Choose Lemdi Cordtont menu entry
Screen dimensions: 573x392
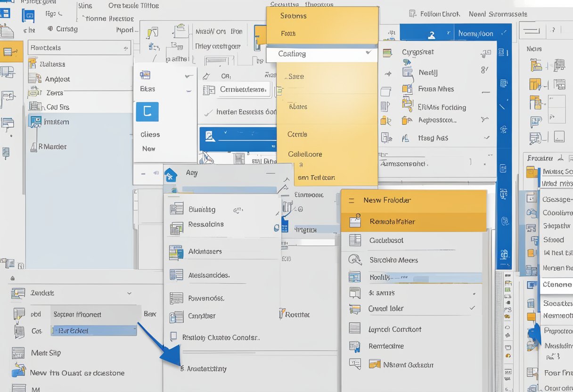(394, 329)
